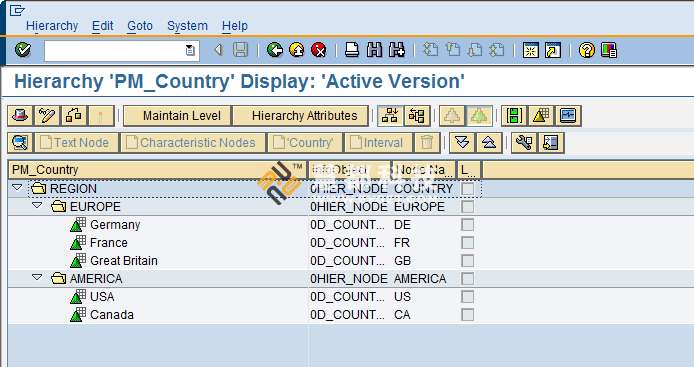Click the Hierarchy Attributes button
The image size is (694, 367).
coord(301,116)
